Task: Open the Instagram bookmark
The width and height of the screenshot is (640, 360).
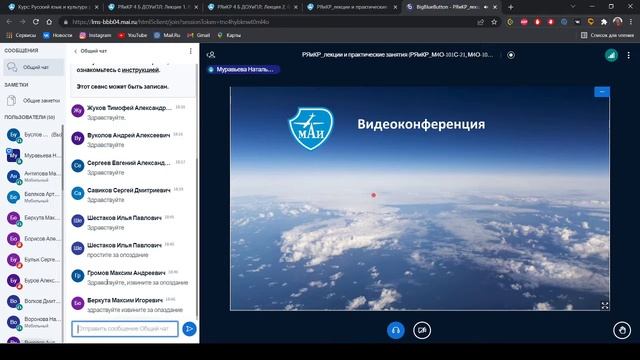Action: [x=95, y=36]
